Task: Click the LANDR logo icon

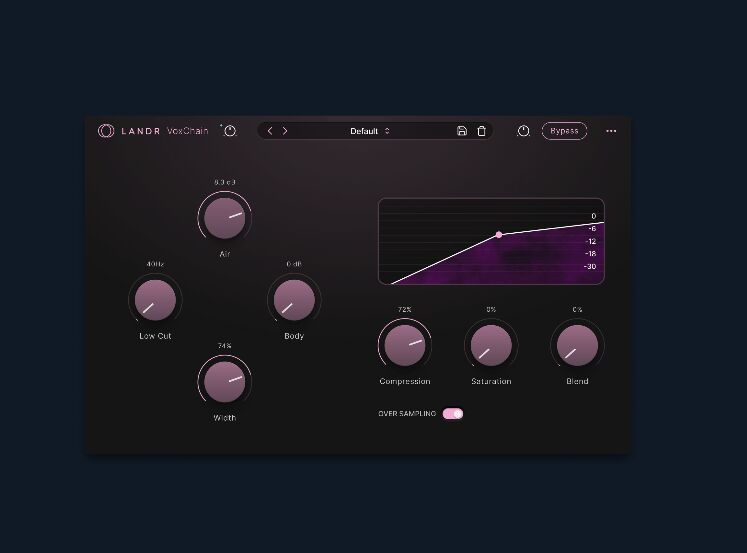Action: coord(106,131)
